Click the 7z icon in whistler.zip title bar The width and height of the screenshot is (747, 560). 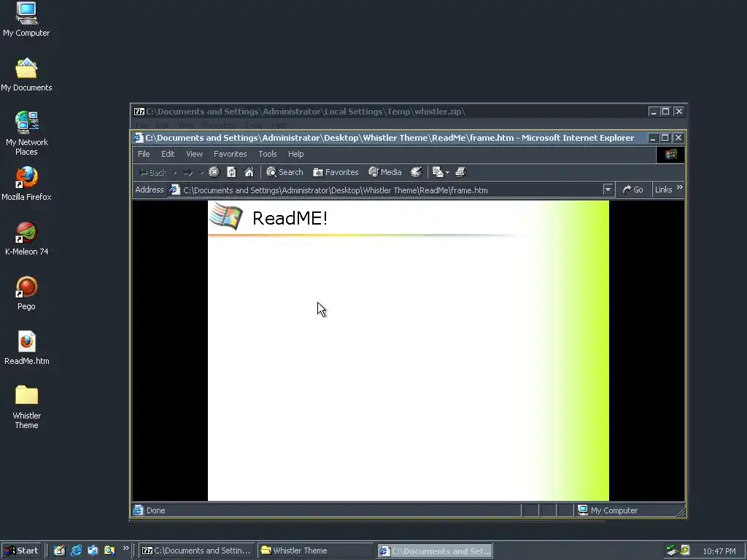click(x=139, y=112)
